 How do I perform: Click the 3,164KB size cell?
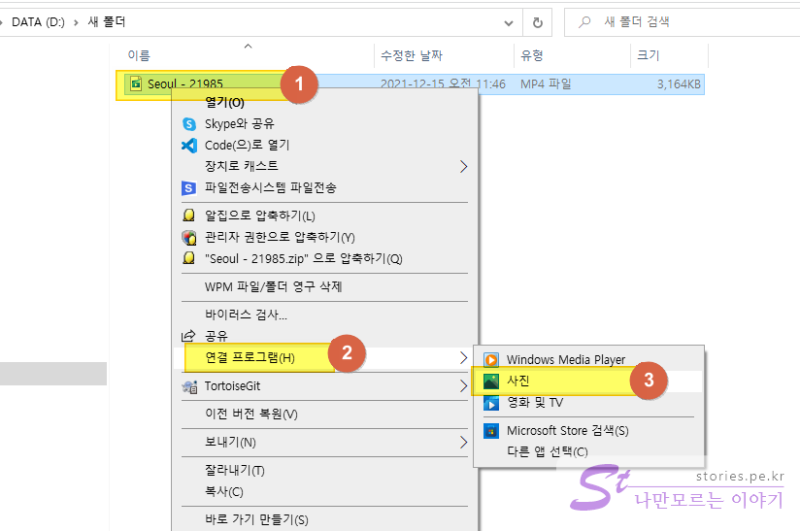(679, 84)
